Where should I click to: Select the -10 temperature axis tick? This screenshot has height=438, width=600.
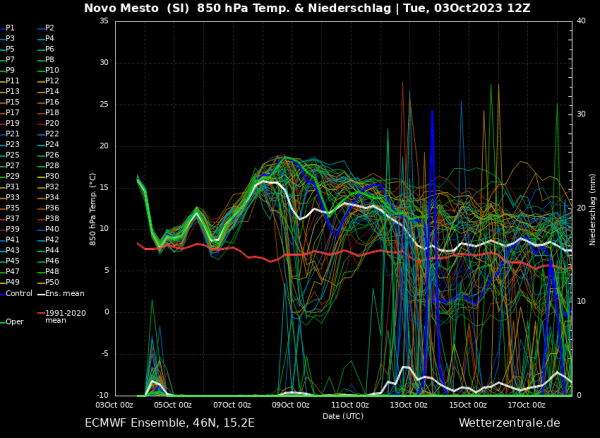click(103, 395)
